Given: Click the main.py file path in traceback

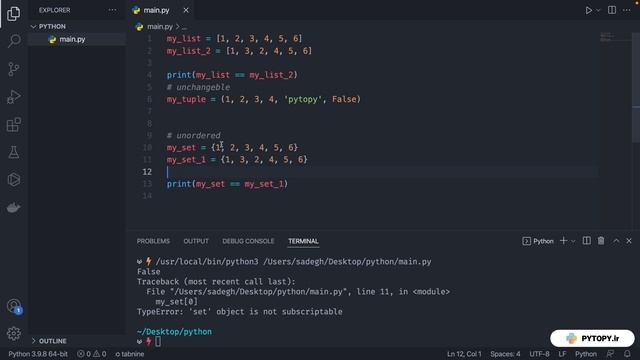Looking at the screenshot, I should click(x=258, y=292).
